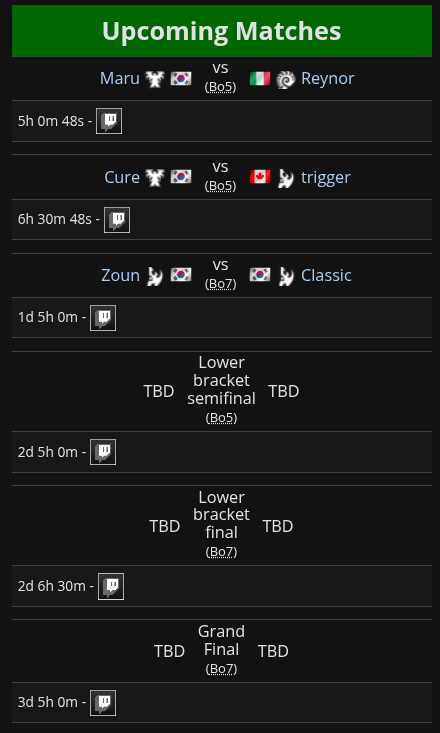Open Twitch stream for Cure vs trigger
Image resolution: width=440 pixels, height=733 pixels.
[x=117, y=220]
